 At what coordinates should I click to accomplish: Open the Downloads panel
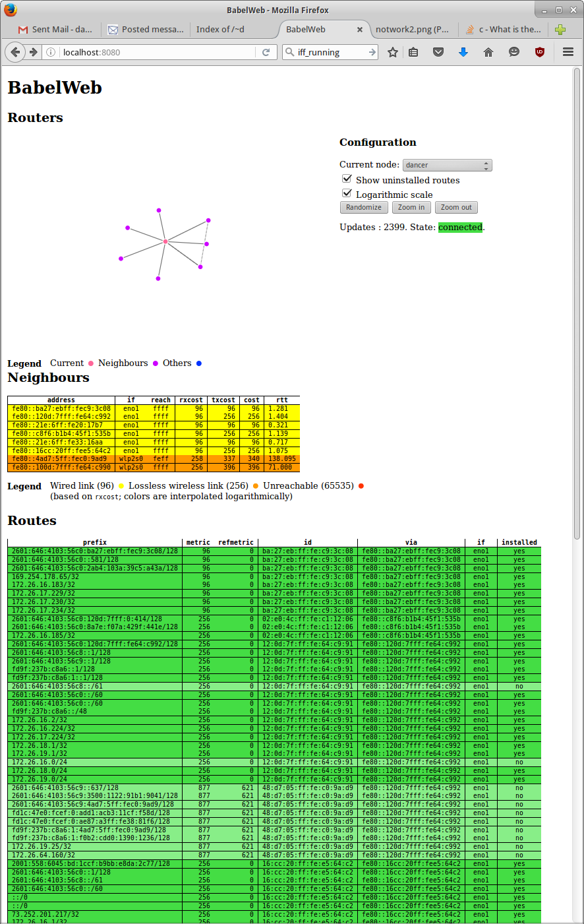point(463,52)
